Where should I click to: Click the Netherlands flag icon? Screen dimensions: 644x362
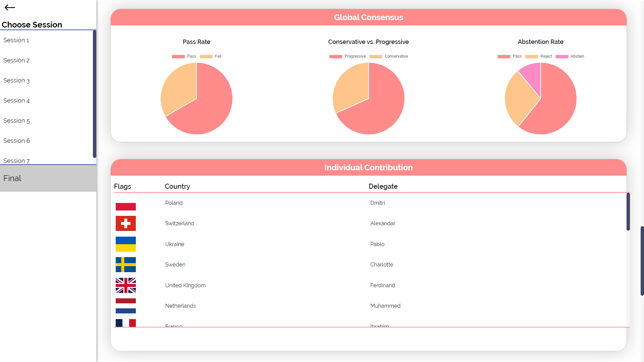[x=125, y=306]
